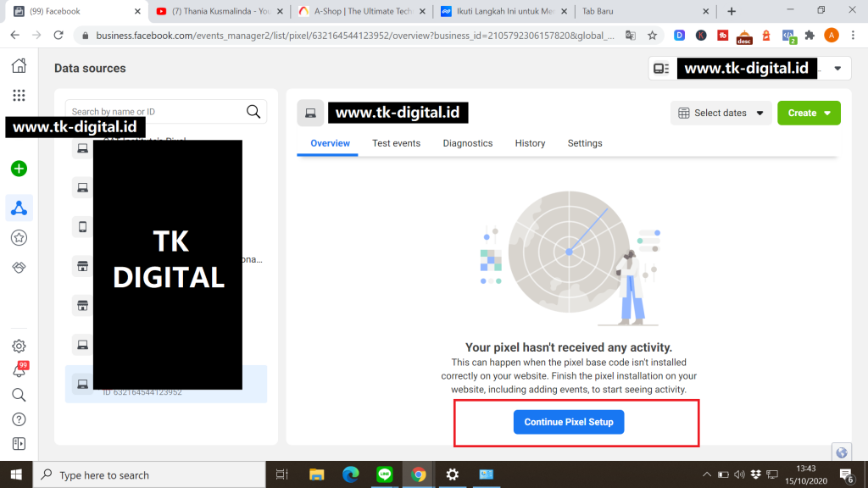Click the green plus connect data button

19,169
